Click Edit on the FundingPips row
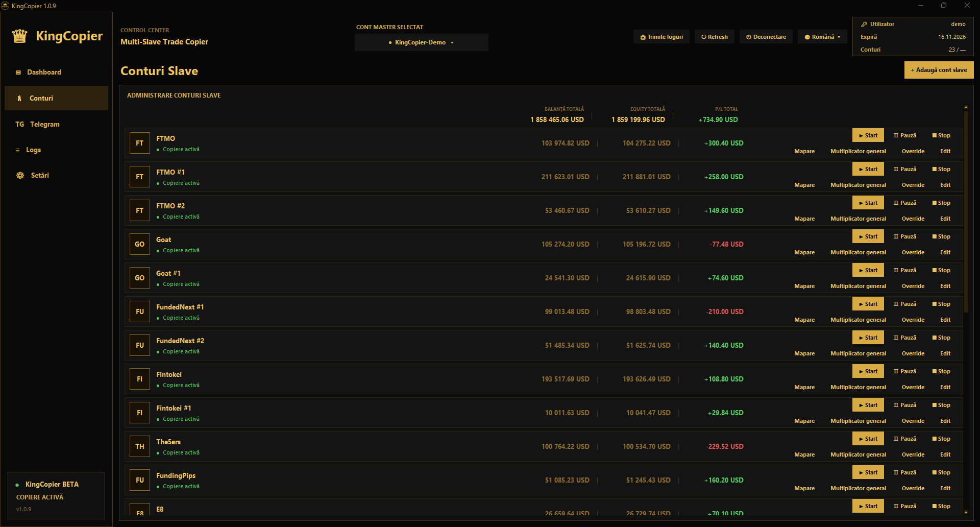 945,488
